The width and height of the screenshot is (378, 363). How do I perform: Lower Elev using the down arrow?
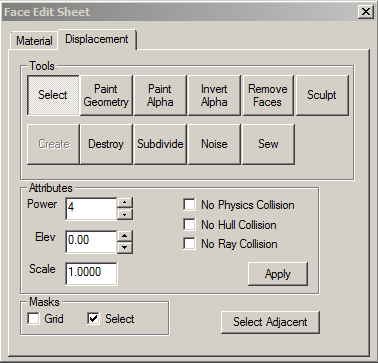125,247
